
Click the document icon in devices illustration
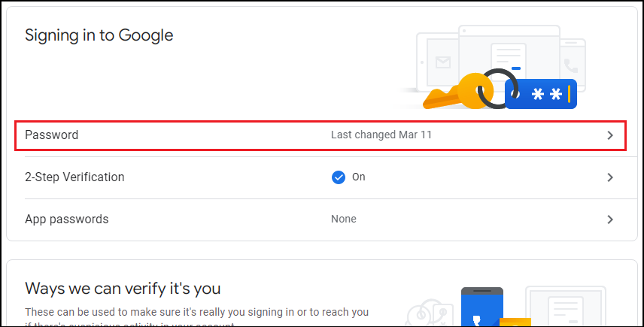coord(506,59)
